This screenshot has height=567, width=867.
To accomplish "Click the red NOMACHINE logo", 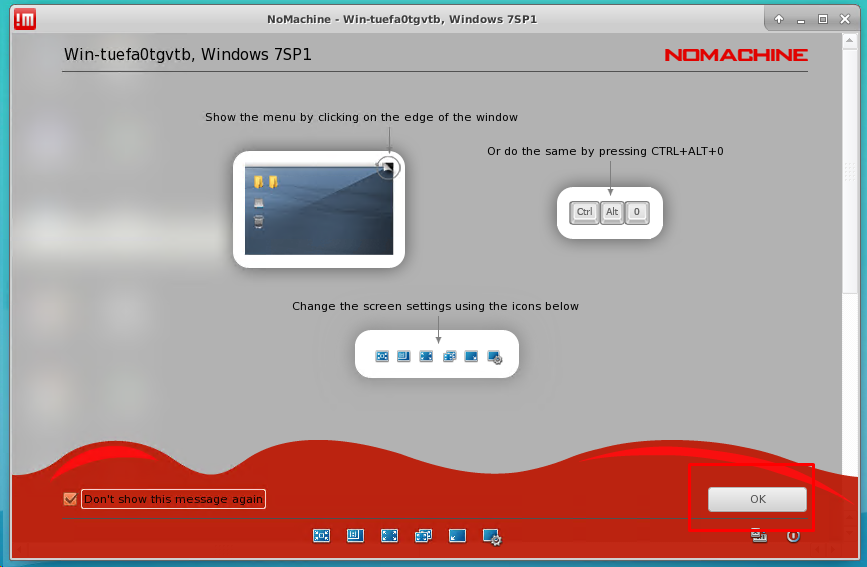I will (735, 55).
